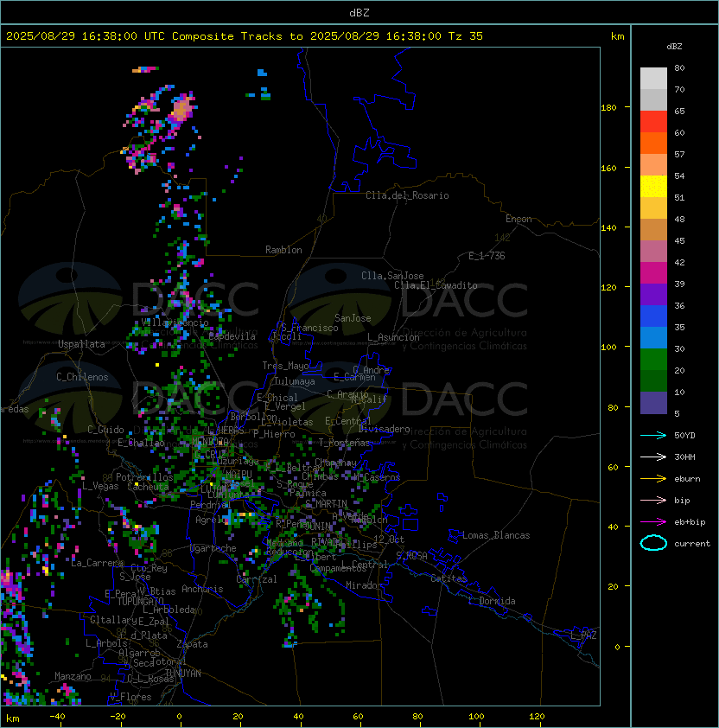The width and height of the screenshot is (719, 728).
Task: Click the 'Clla.del_Rosario' map label
Action: click(407, 195)
